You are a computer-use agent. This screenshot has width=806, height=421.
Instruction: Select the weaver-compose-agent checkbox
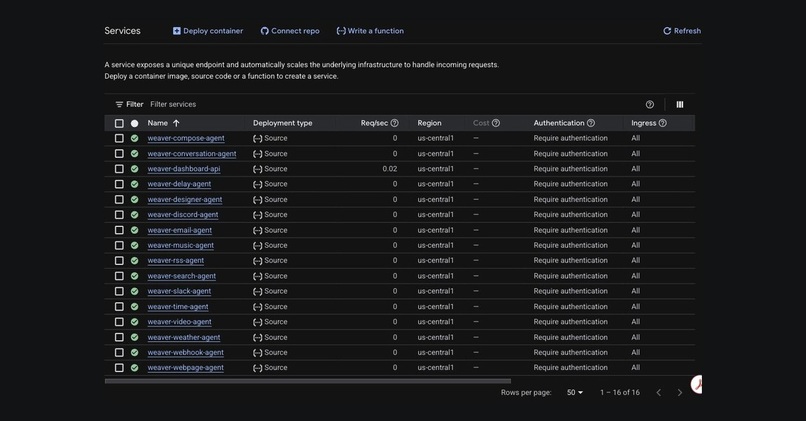[119, 138]
